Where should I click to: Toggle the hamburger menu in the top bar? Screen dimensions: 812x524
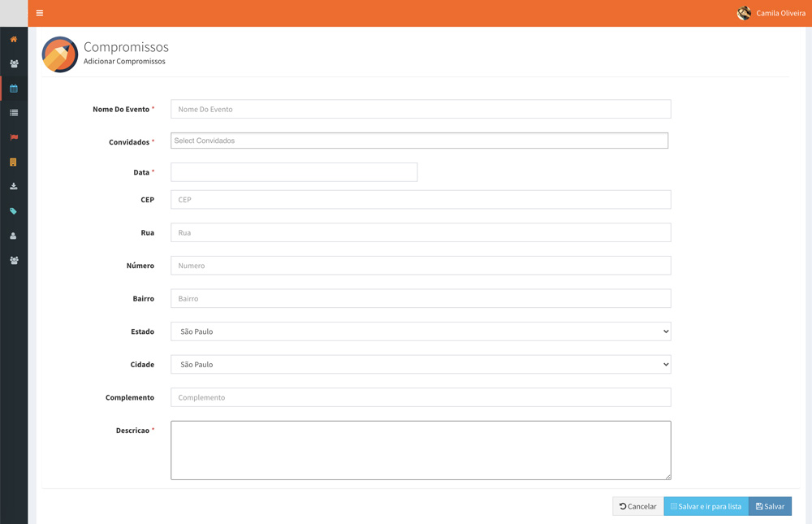tap(39, 13)
